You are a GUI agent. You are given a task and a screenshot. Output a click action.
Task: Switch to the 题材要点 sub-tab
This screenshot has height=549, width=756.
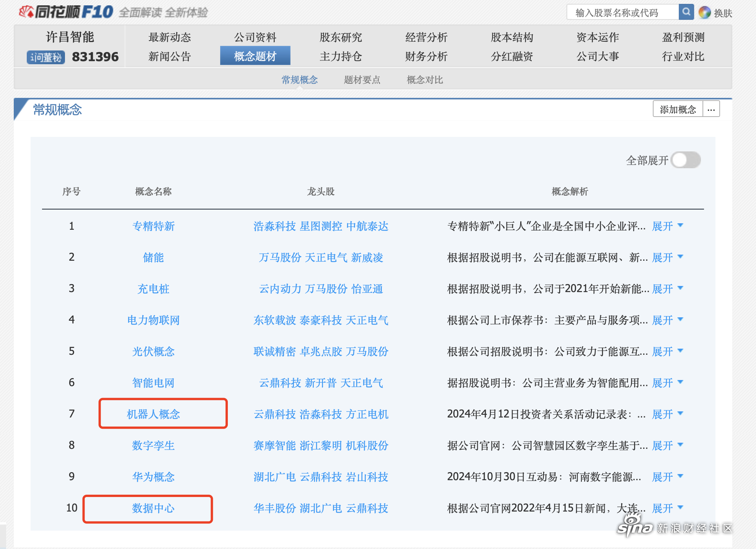(362, 80)
